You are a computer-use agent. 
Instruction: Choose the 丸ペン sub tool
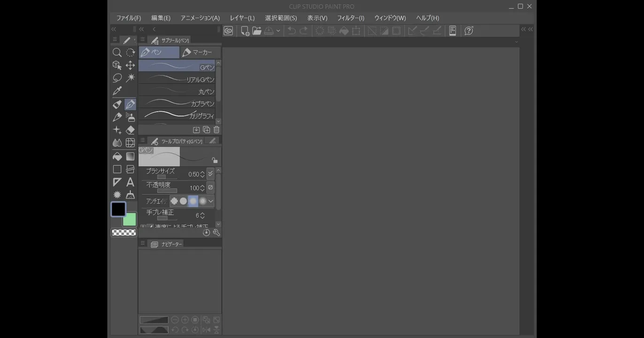[177, 91]
